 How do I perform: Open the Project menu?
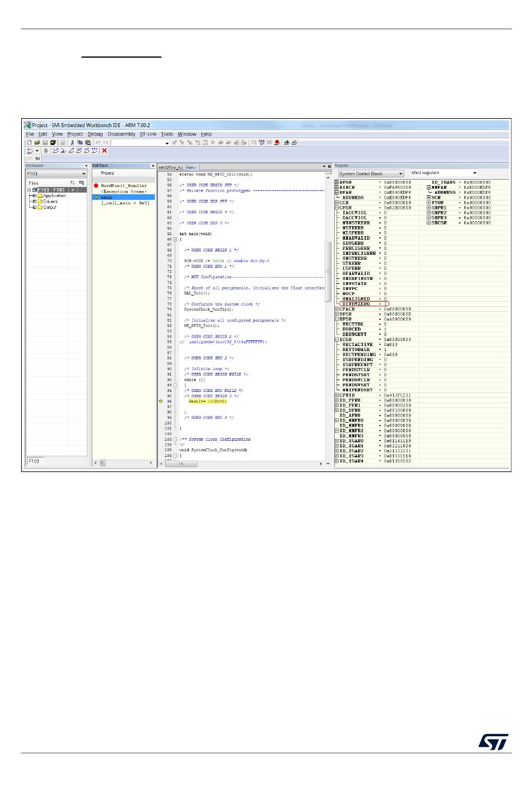(75, 134)
